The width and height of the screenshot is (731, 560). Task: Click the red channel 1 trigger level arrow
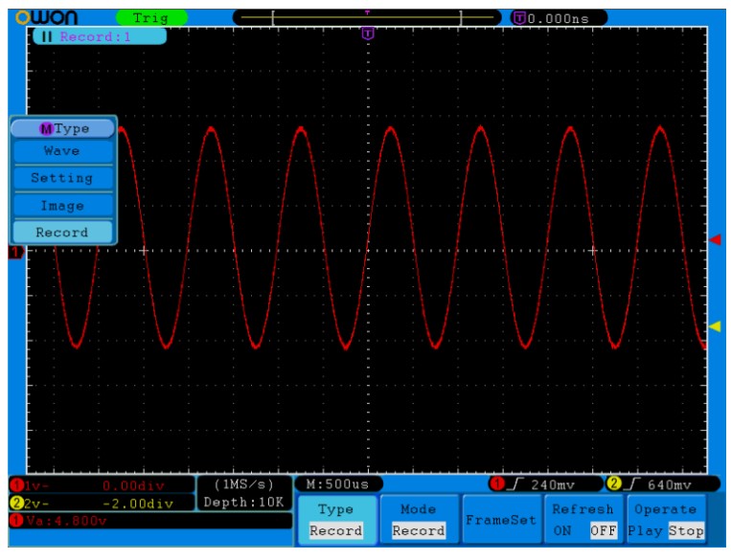tap(715, 240)
